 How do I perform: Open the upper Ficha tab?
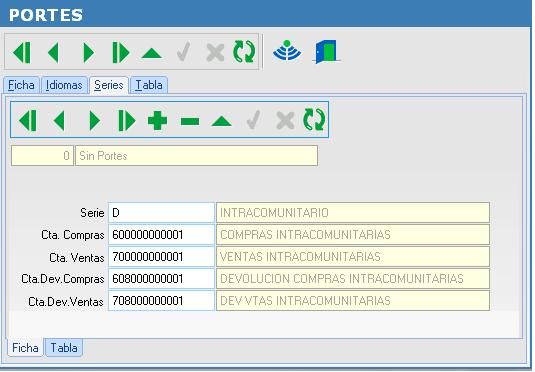tap(21, 85)
